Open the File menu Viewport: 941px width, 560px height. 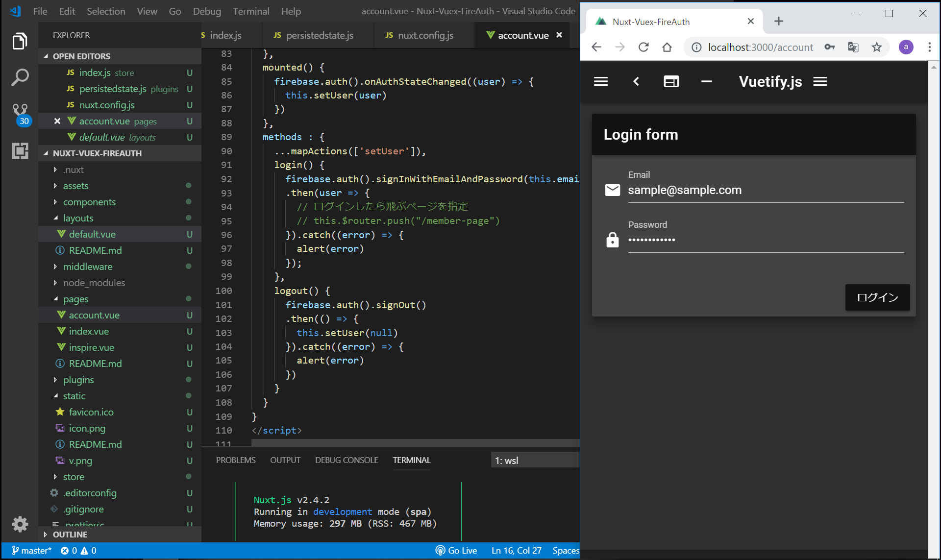click(40, 11)
